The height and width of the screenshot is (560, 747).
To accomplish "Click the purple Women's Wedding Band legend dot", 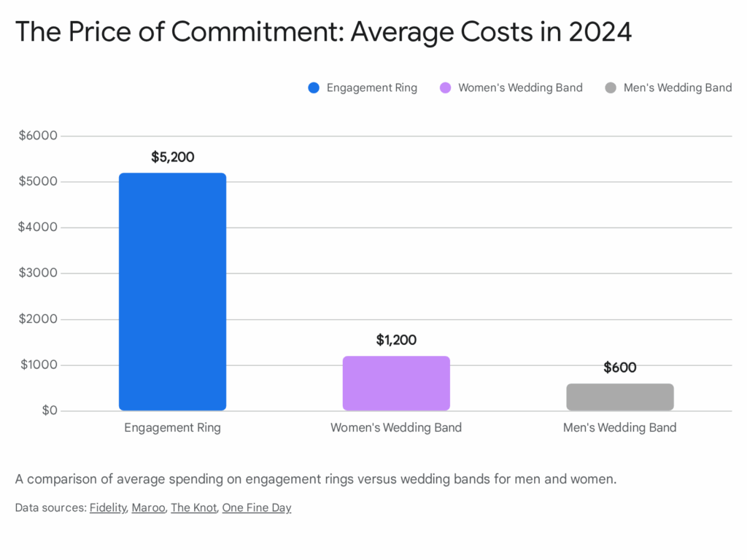I will tap(445, 88).
